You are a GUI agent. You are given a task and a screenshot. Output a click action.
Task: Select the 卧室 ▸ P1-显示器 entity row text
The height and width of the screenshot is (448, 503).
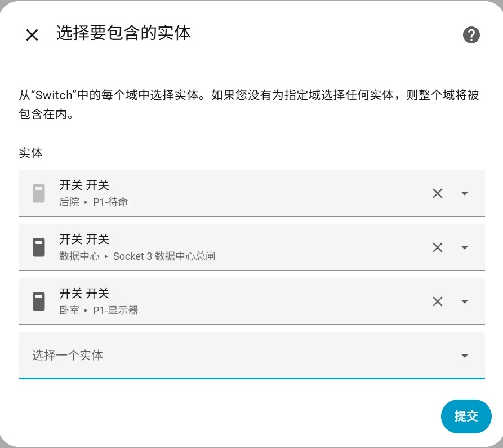coord(99,302)
